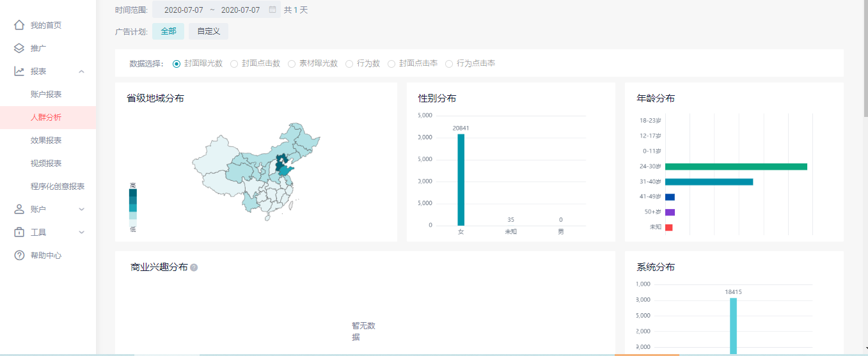Expand the 账户 menu chevron

81,209
